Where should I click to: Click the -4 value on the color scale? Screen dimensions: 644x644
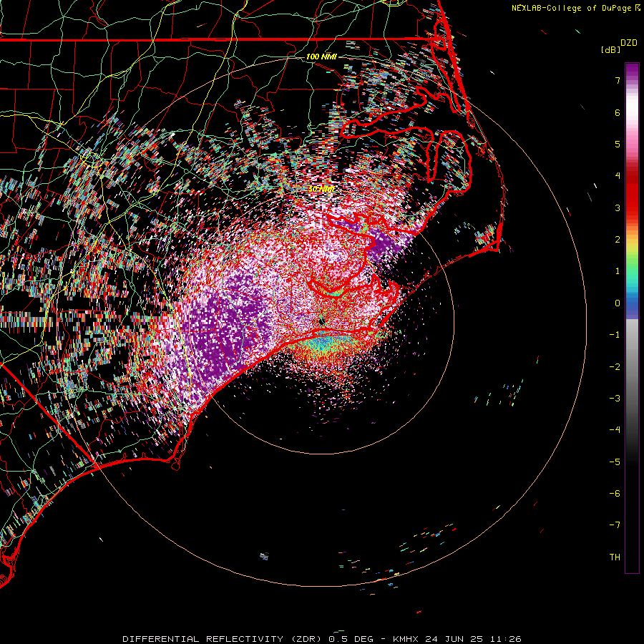tap(615, 430)
